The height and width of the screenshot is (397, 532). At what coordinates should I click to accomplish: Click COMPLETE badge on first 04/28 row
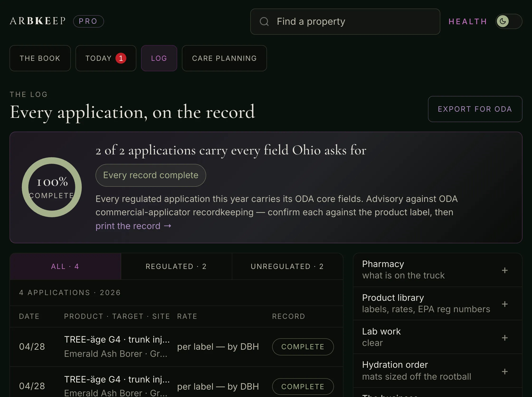303,347
